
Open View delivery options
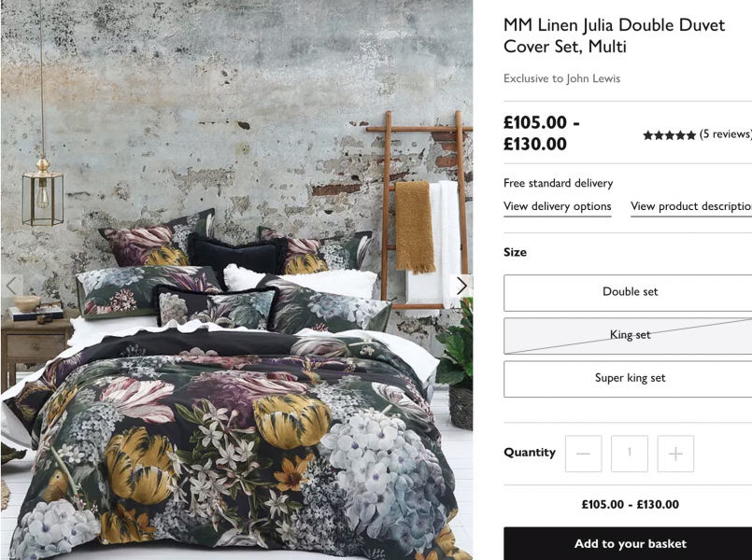click(558, 206)
